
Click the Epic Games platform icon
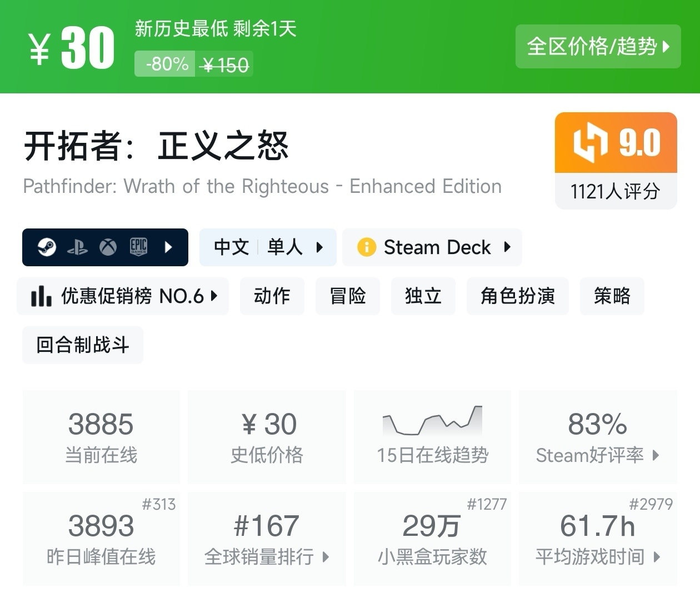[138, 247]
